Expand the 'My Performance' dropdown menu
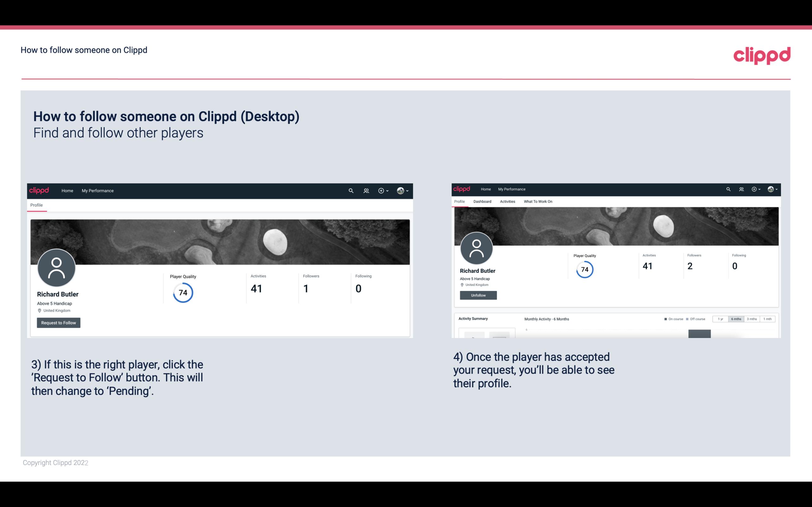This screenshot has height=507, width=812. 98,190
